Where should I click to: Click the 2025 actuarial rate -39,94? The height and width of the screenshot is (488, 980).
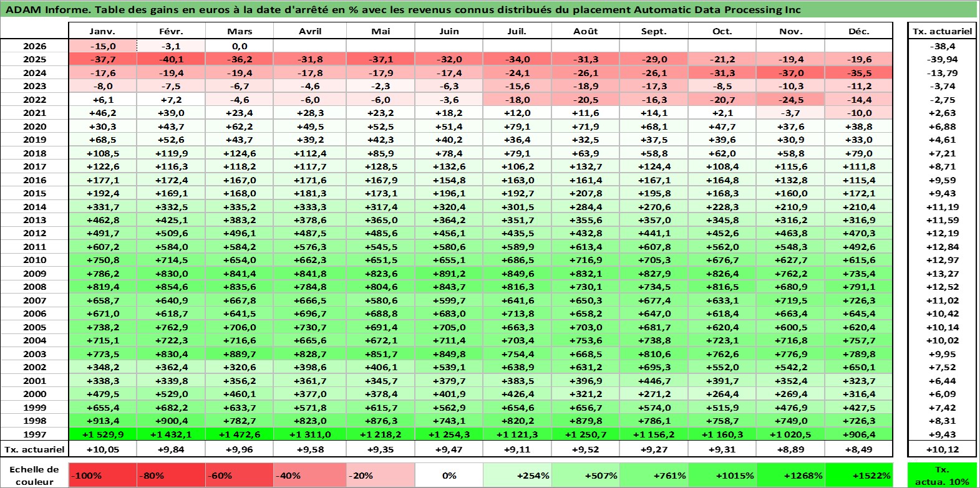[x=942, y=59]
